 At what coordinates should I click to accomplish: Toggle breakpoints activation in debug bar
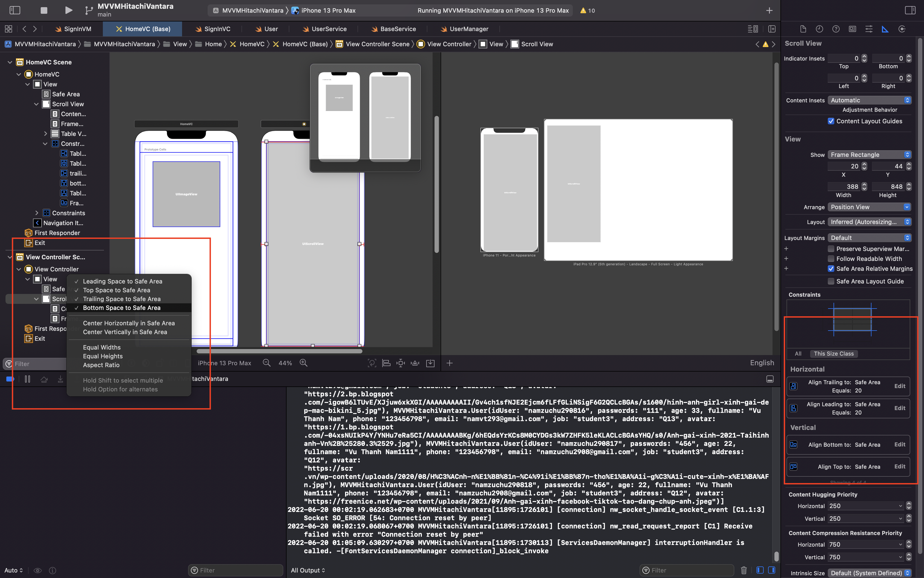(x=10, y=379)
